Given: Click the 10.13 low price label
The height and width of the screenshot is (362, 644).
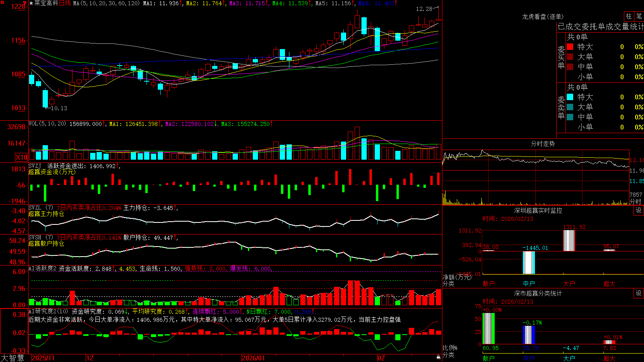Looking at the screenshot, I should [59, 108].
